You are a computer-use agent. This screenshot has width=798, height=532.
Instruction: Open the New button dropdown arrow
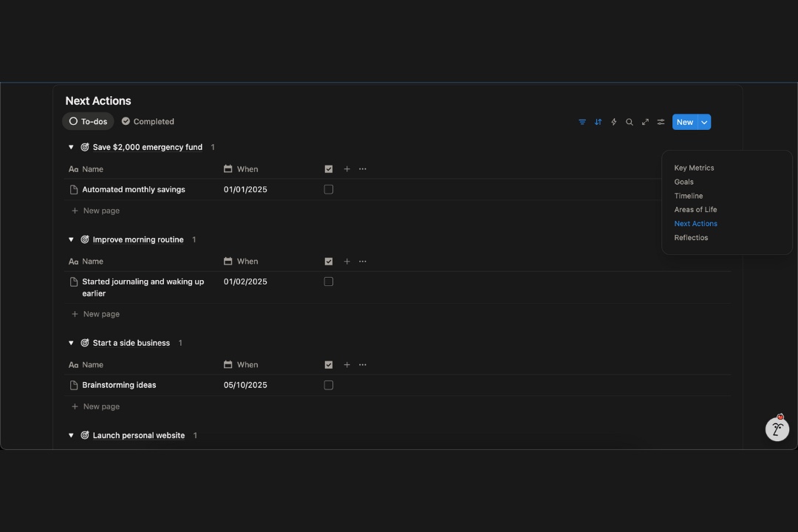point(704,122)
